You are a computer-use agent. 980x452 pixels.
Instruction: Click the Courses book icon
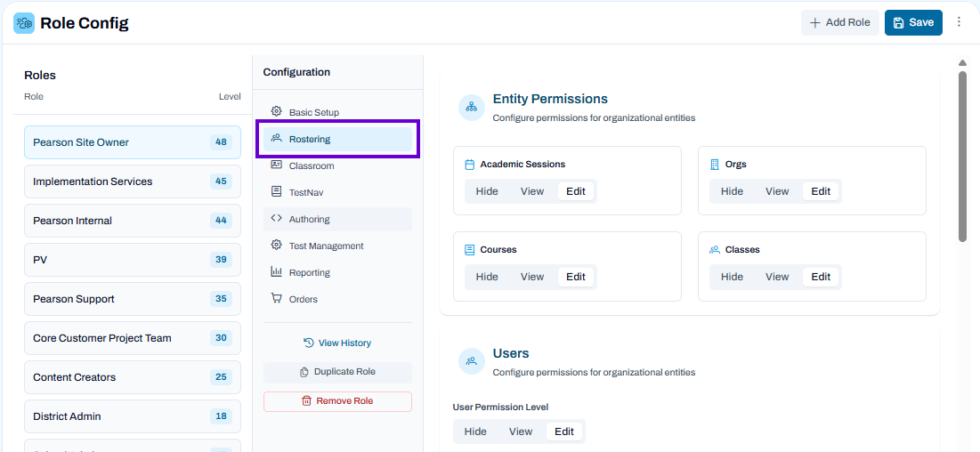[470, 249]
